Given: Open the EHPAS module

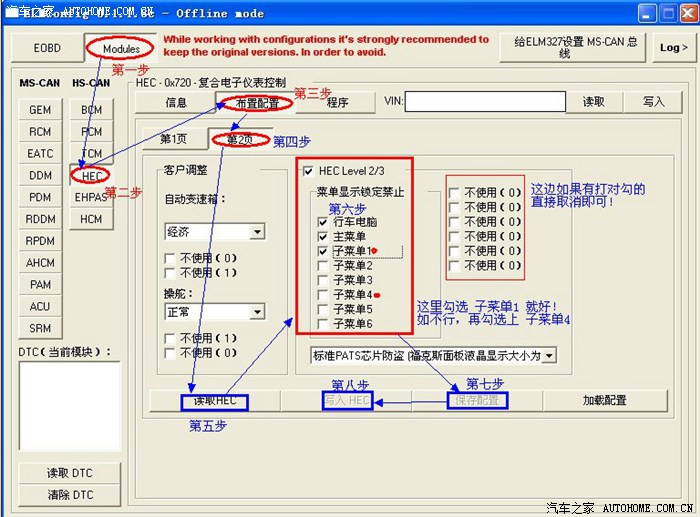Looking at the screenshot, I should pos(91,197).
